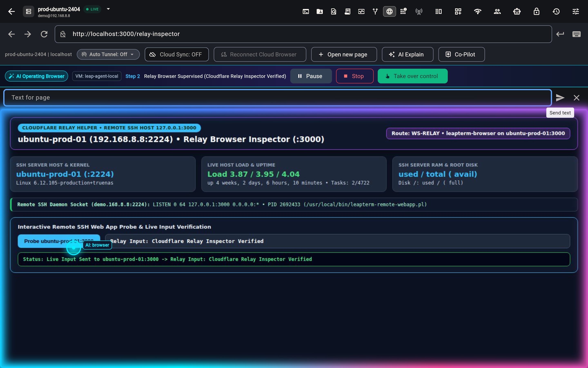
Task: Click the padlock security icon
Action: (x=537, y=11)
